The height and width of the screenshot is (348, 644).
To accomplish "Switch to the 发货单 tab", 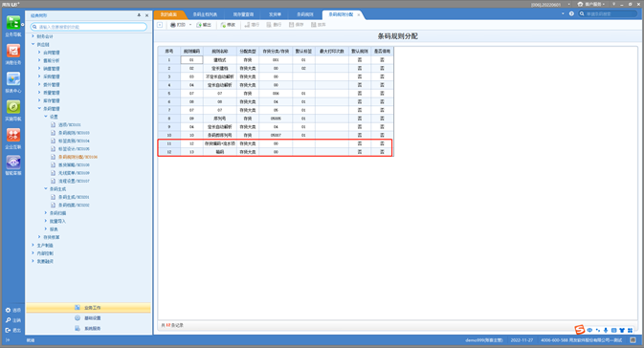I will (275, 14).
